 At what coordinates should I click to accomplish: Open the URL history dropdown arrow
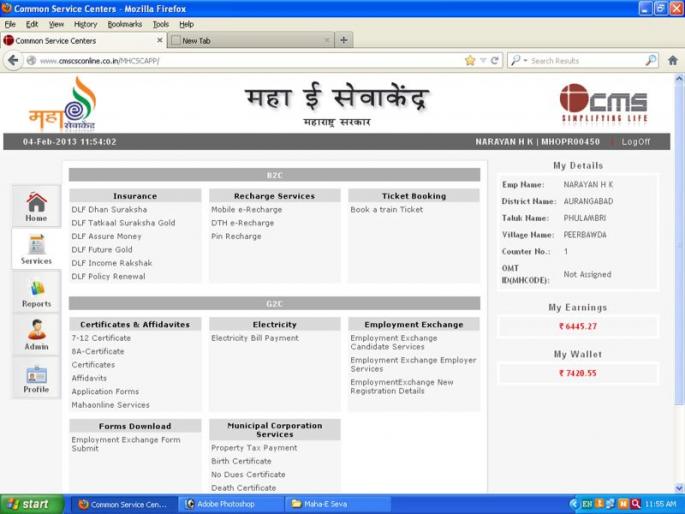pyautogui.click(x=482, y=60)
